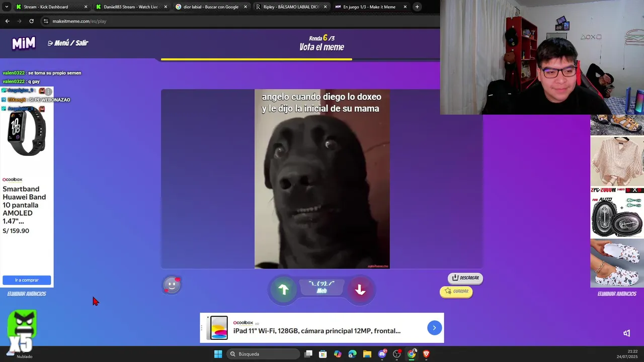Select the Make it Meme tab
The width and height of the screenshot is (644, 362).
[371, 7]
